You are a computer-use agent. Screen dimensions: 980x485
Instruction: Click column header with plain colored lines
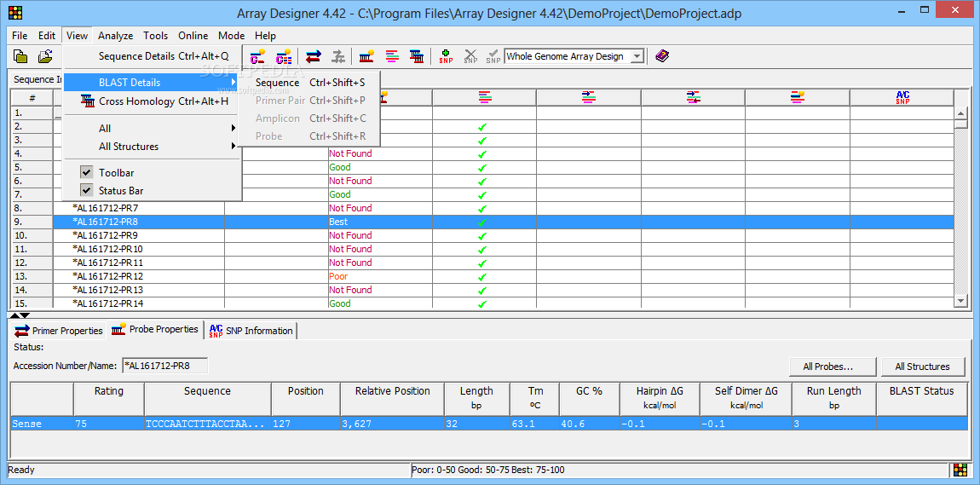484,97
